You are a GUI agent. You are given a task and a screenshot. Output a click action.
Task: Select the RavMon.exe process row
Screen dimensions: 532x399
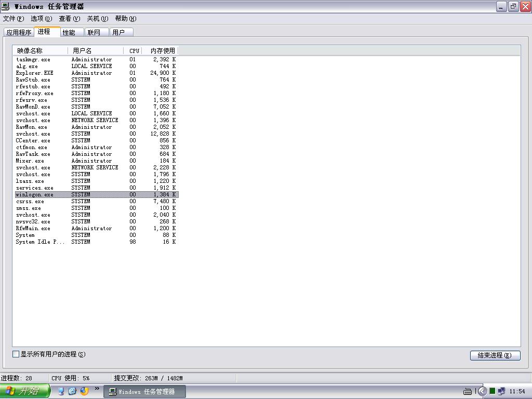[x=96, y=127]
